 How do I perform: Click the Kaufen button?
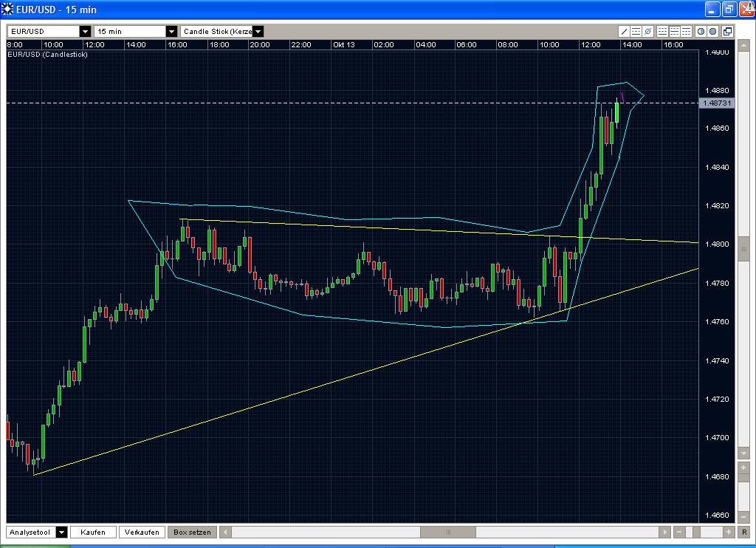pos(93,532)
